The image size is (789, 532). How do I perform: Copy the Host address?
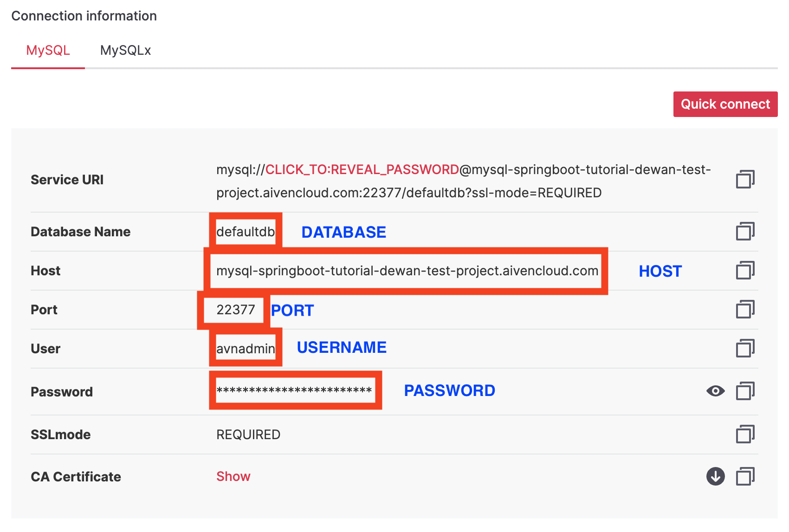click(x=745, y=270)
